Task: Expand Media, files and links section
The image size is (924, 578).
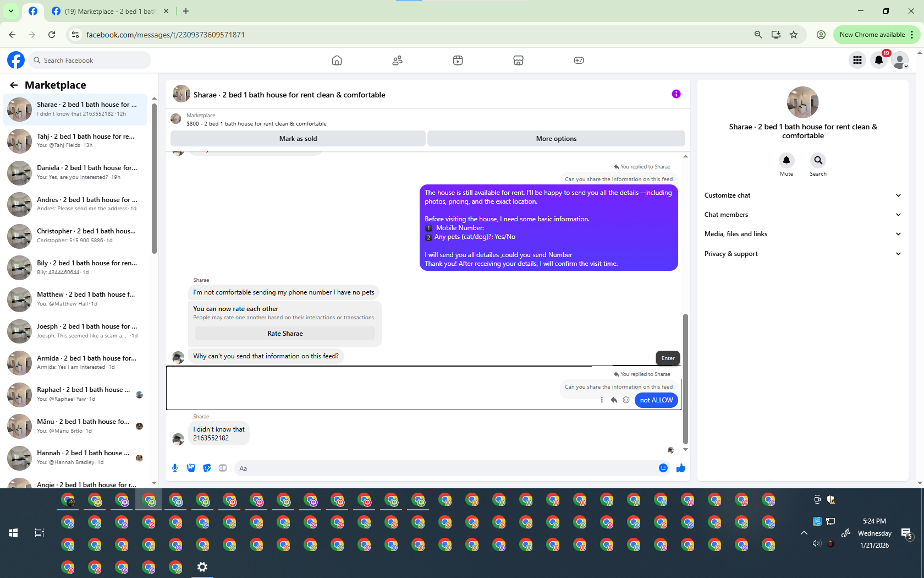Action: (x=803, y=234)
